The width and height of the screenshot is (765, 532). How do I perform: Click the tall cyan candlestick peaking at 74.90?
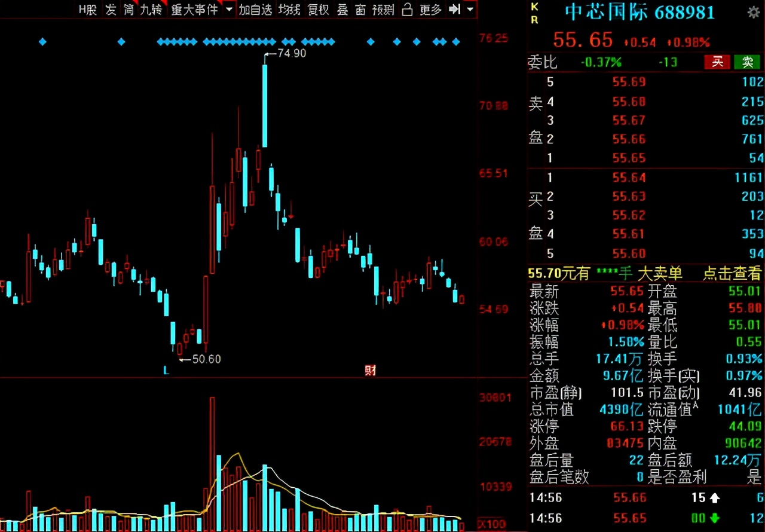(265, 105)
